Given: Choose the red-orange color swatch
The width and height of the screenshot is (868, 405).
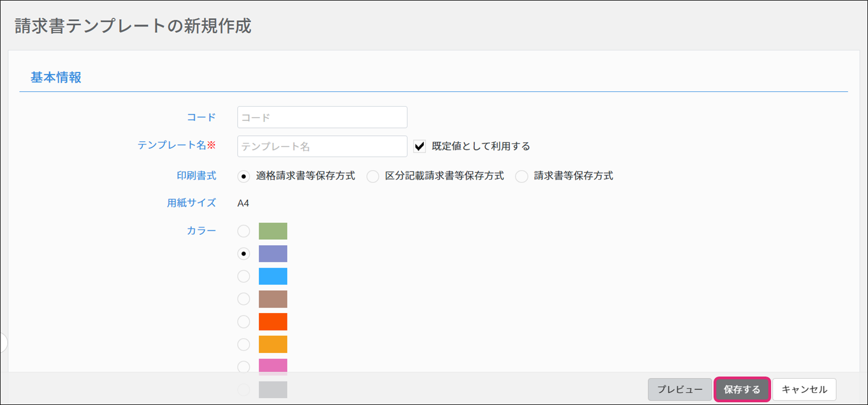Looking at the screenshot, I should (x=273, y=322).
